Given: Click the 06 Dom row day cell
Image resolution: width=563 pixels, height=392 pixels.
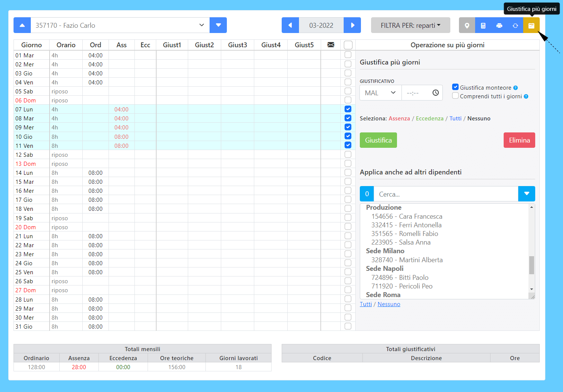Looking at the screenshot, I should click(x=32, y=100).
